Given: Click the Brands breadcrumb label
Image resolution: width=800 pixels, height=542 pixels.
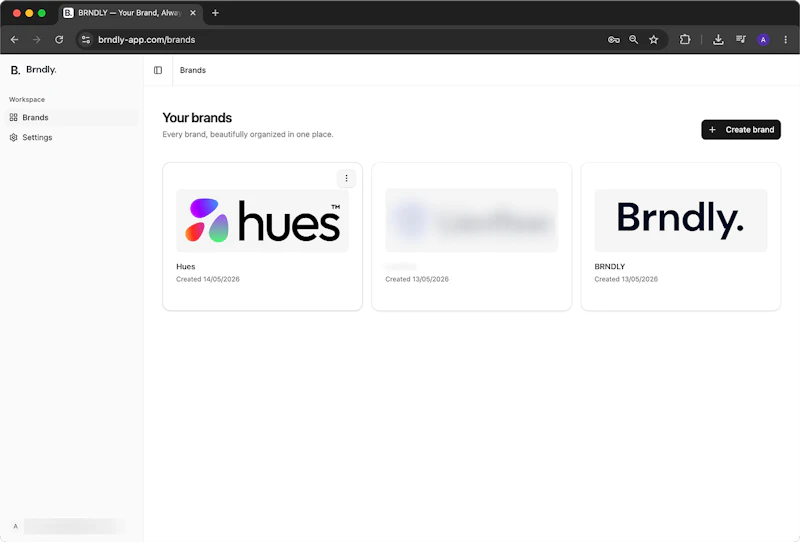Looking at the screenshot, I should [x=193, y=70].
